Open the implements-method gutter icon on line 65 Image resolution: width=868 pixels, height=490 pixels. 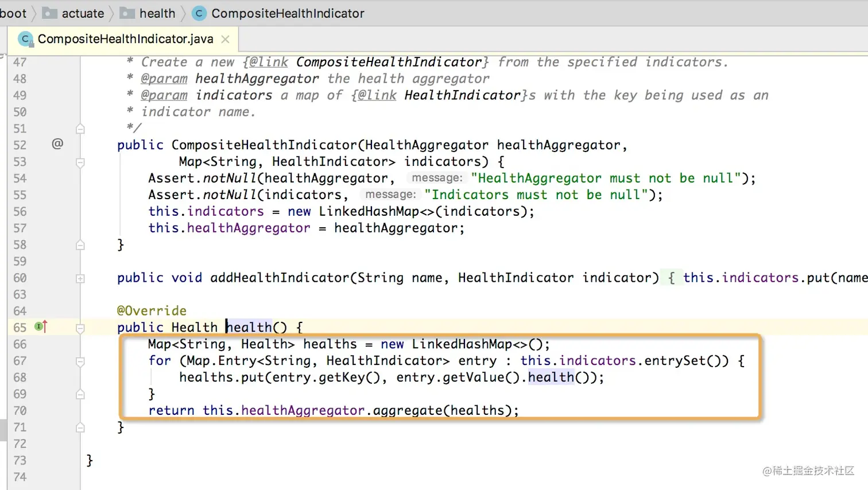(x=41, y=326)
